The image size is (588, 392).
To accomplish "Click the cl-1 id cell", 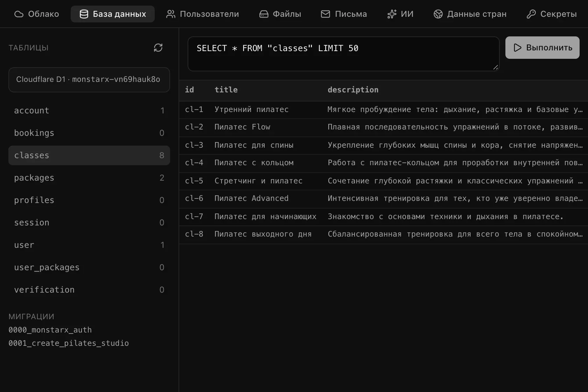I will [194, 110].
